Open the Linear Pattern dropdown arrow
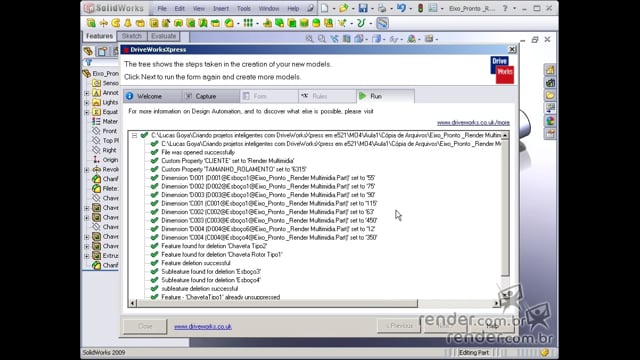Screen dimensions: 640x360 (257, 24)
